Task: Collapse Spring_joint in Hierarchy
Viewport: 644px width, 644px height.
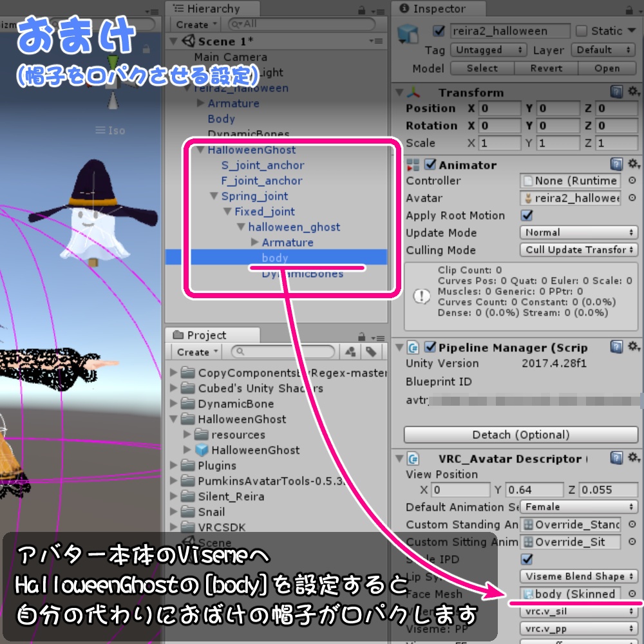Action: pos(214,196)
